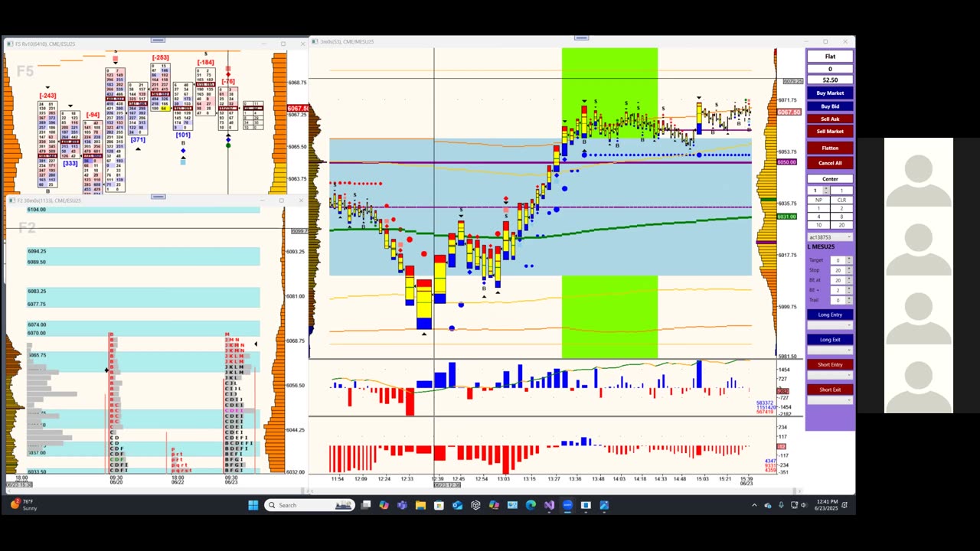This screenshot has width=980, height=551.
Task: Open dropdown below Long Exit
Action: [830, 350]
